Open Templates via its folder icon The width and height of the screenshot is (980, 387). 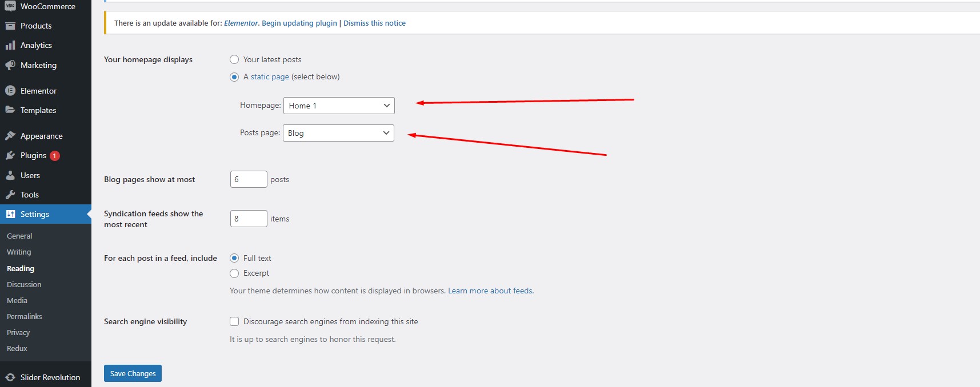coord(10,110)
